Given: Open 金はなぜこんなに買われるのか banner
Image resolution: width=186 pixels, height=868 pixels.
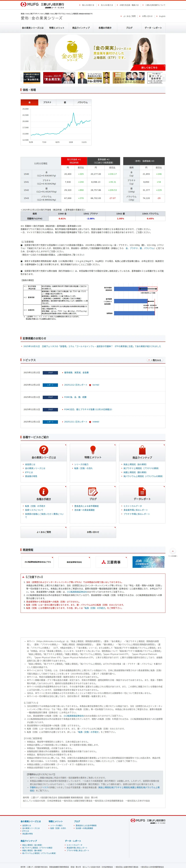Looking at the screenshot, I should pyautogui.click(x=129, y=78).
